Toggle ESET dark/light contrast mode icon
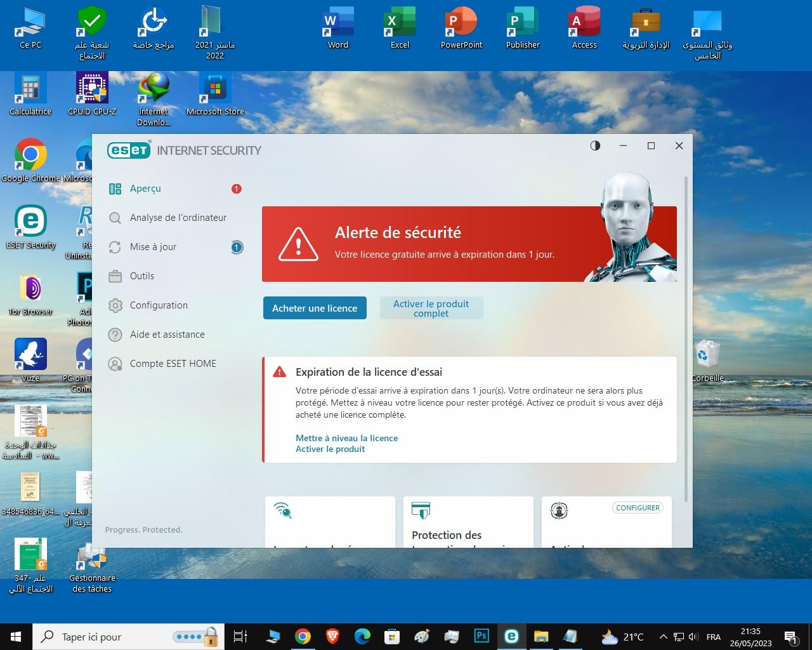Image resolution: width=812 pixels, height=650 pixels. [595, 145]
